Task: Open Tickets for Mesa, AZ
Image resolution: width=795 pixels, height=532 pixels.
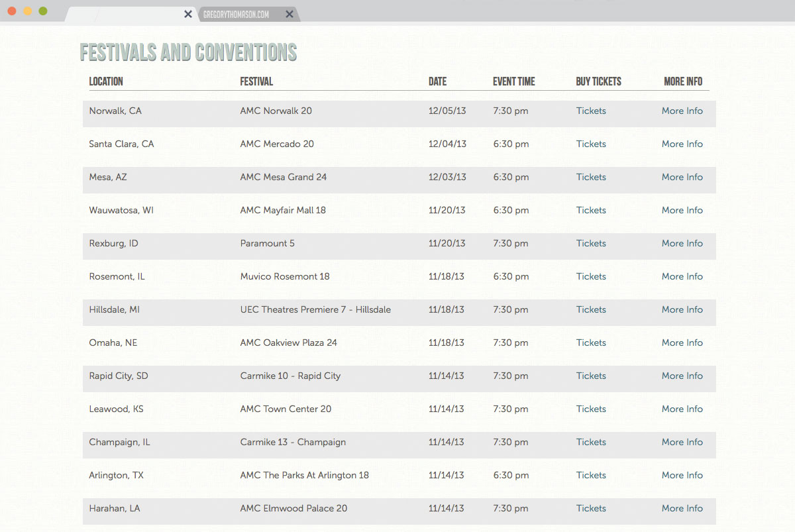Action: pos(591,177)
